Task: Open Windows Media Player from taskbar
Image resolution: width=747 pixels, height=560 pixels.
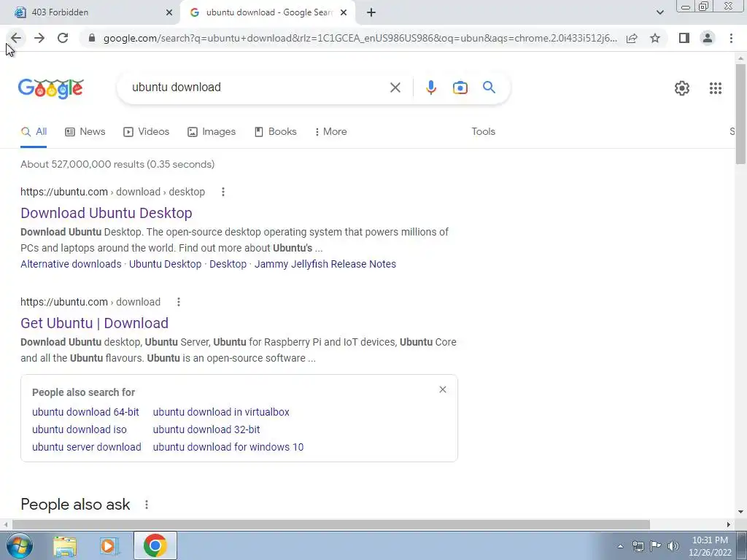Action: pyautogui.click(x=108, y=546)
